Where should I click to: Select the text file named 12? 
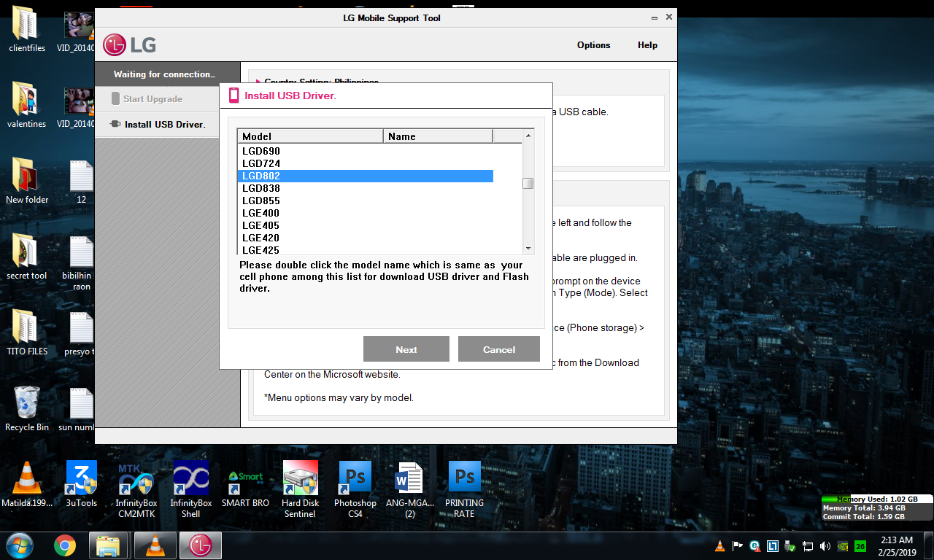pyautogui.click(x=81, y=182)
